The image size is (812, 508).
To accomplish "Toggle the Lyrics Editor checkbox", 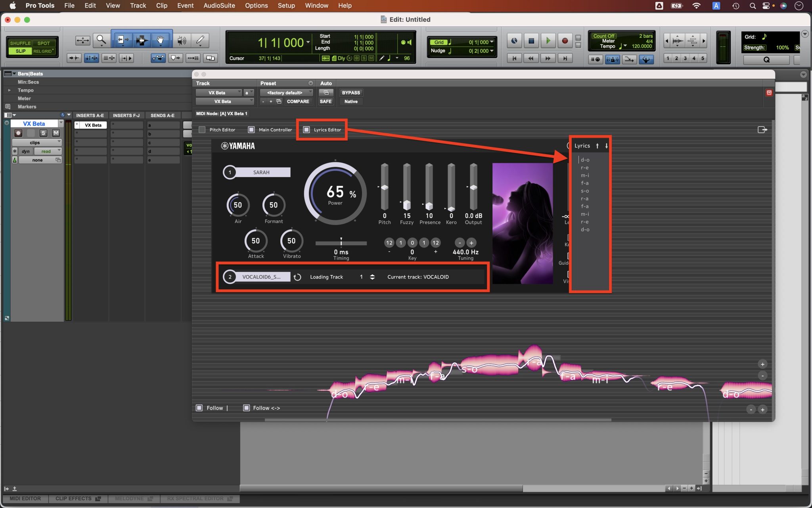I will pyautogui.click(x=306, y=129).
